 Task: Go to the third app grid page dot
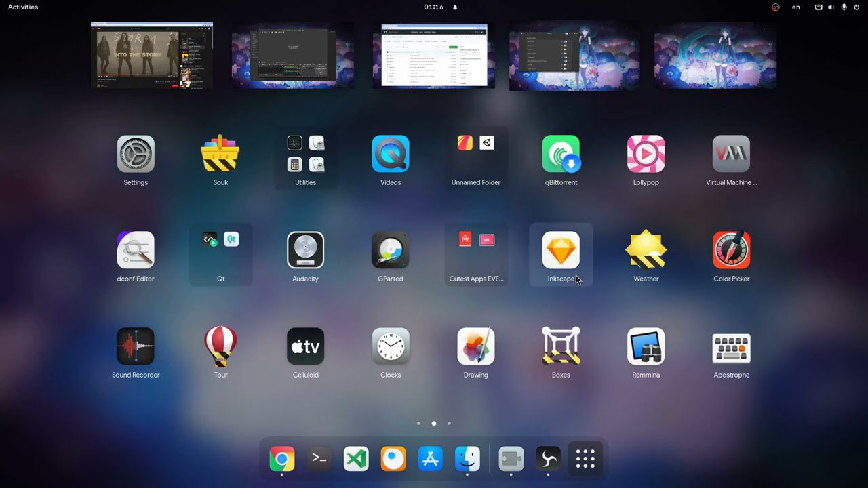tap(449, 424)
